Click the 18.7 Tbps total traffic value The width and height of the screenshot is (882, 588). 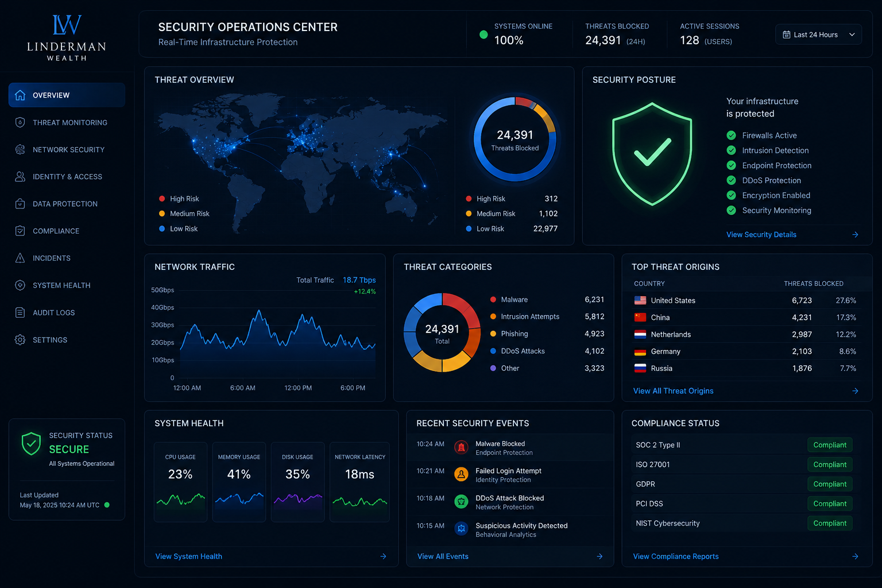tap(359, 280)
